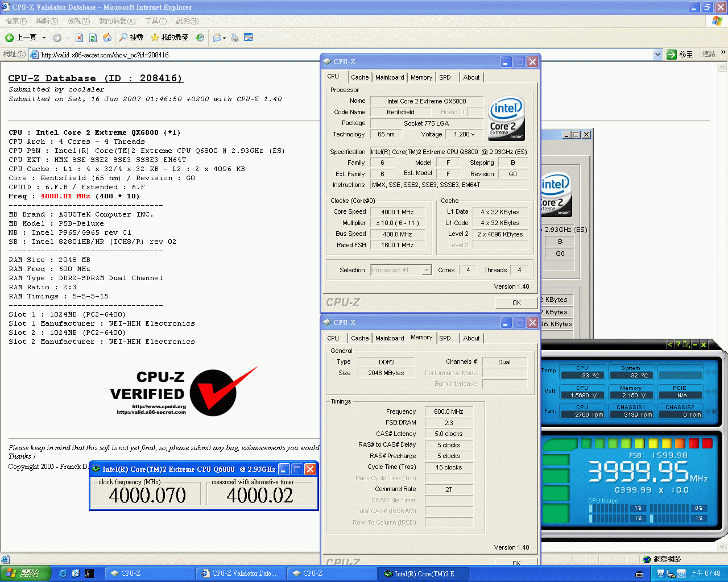Click the green minimize dash icon in ASUS monitor
The image size is (728, 582).
pyautogui.click(x=694, y=344)
